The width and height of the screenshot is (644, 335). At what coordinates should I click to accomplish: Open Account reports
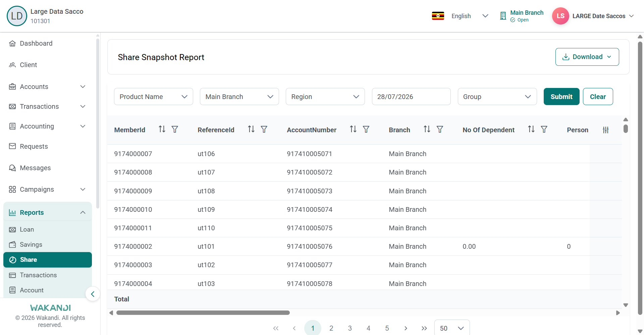(48, 290)
